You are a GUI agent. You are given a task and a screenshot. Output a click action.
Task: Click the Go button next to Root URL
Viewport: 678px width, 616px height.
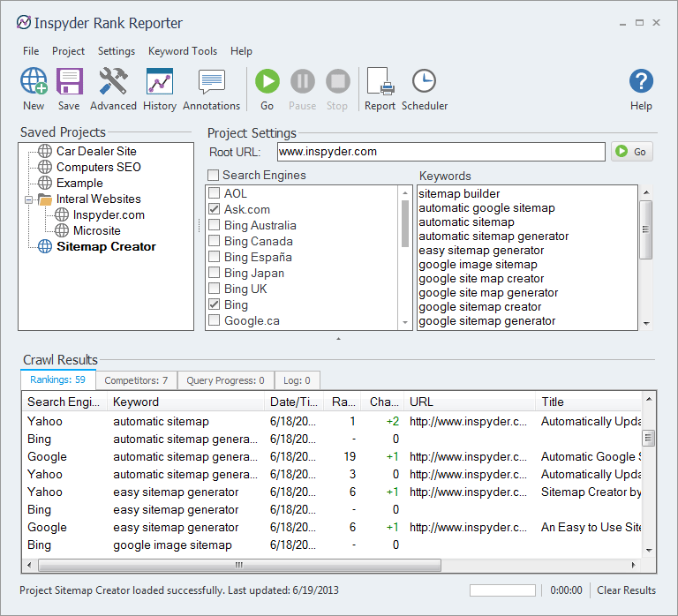[632, 152]
